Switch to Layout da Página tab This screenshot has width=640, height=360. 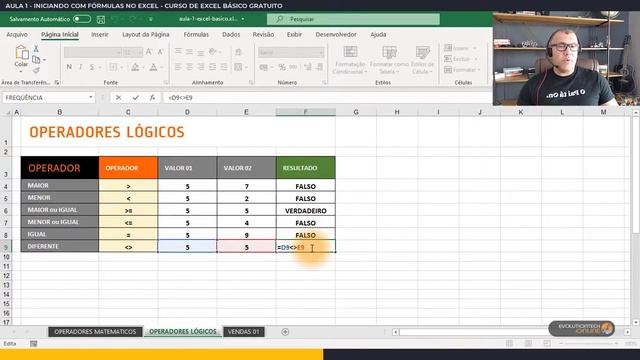[146, 35]
